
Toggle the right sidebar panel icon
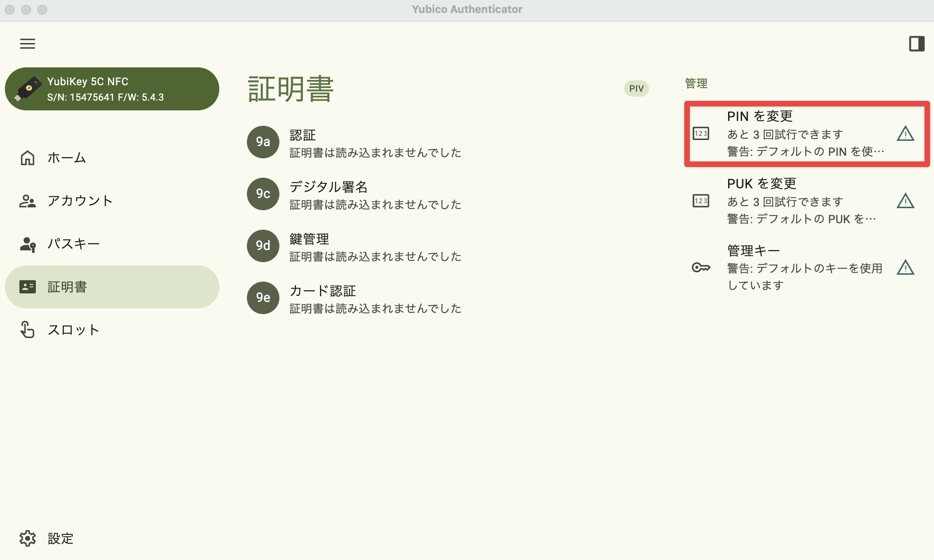tap(917, 43)
